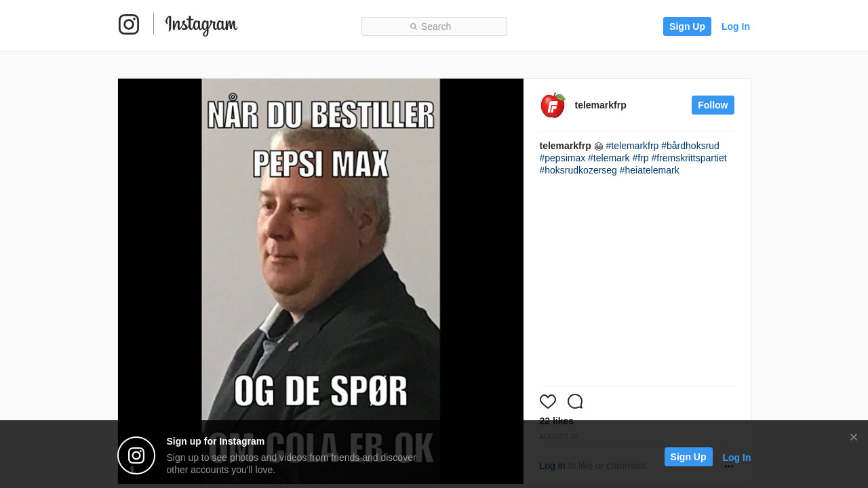Open more options three-dot icon

point(729,466)
